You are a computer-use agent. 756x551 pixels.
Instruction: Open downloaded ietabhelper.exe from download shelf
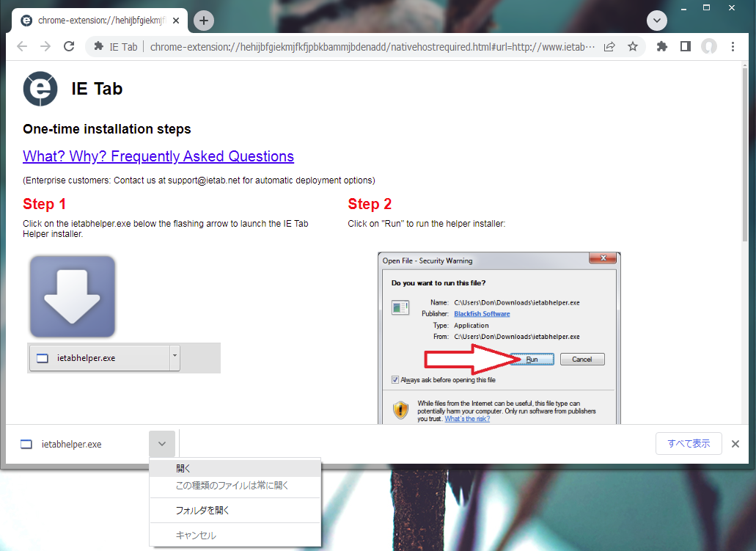tap(71, 445)
